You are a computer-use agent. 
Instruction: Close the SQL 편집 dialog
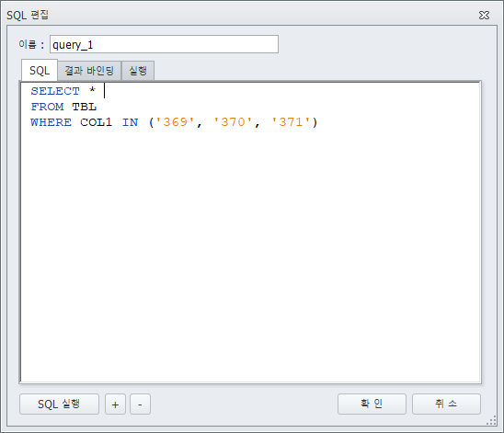(484, 15)
